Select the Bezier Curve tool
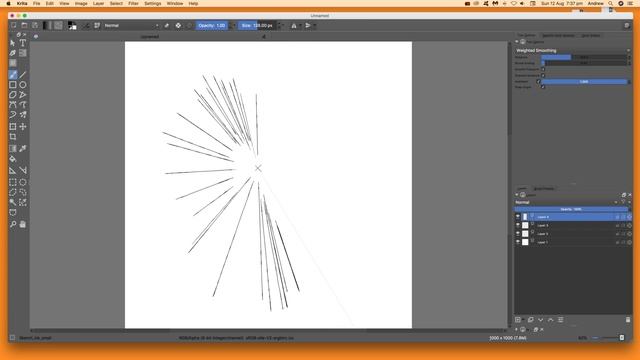 point(13,105)
